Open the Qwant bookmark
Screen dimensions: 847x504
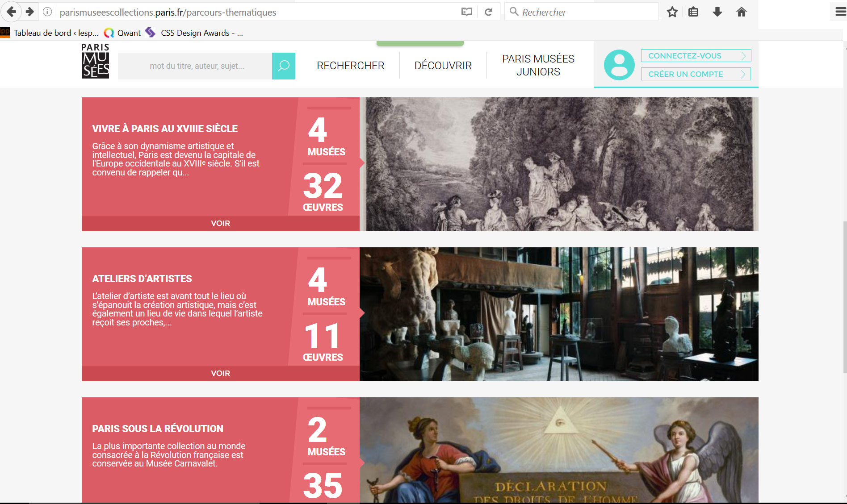(122, 33)
